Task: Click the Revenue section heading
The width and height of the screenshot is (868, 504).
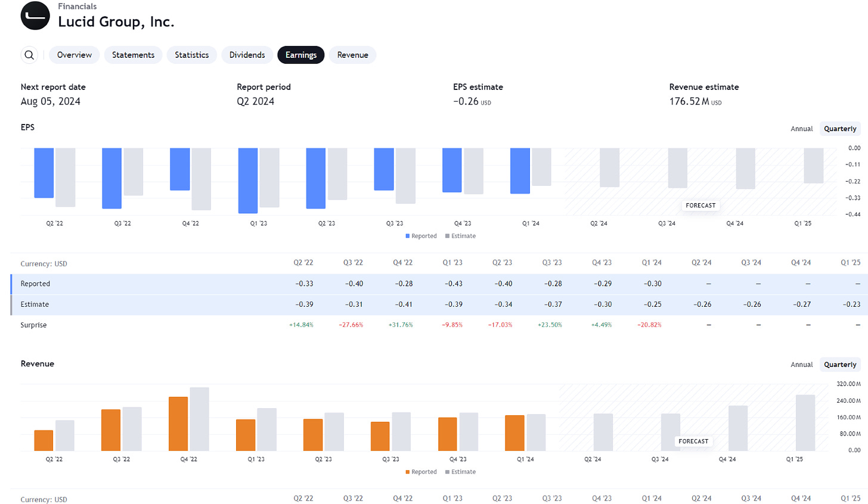Action: point(38,363)
